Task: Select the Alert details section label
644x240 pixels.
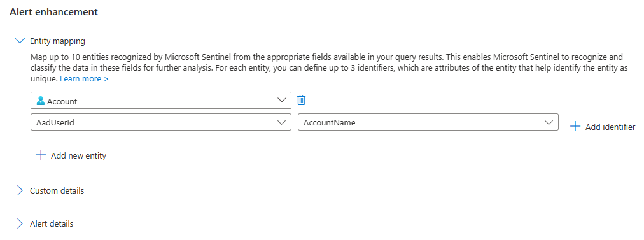Action: click(52, 223)
